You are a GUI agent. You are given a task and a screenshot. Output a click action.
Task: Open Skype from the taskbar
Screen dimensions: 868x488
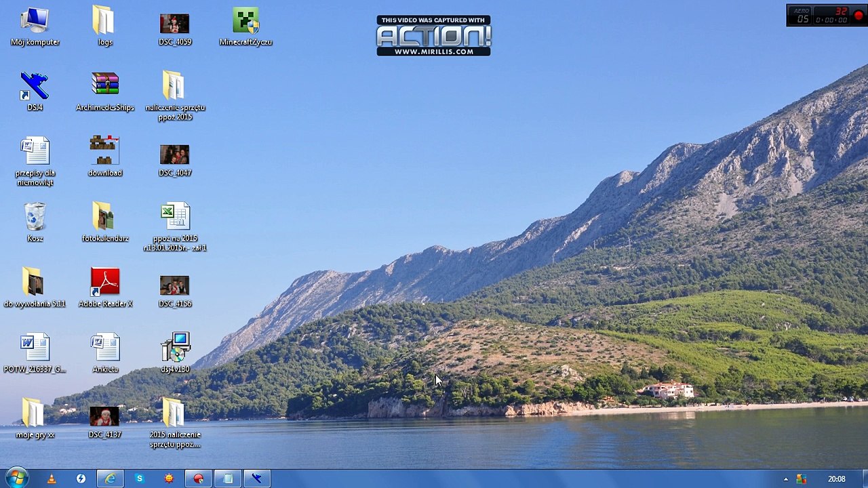tap(139, 479)
